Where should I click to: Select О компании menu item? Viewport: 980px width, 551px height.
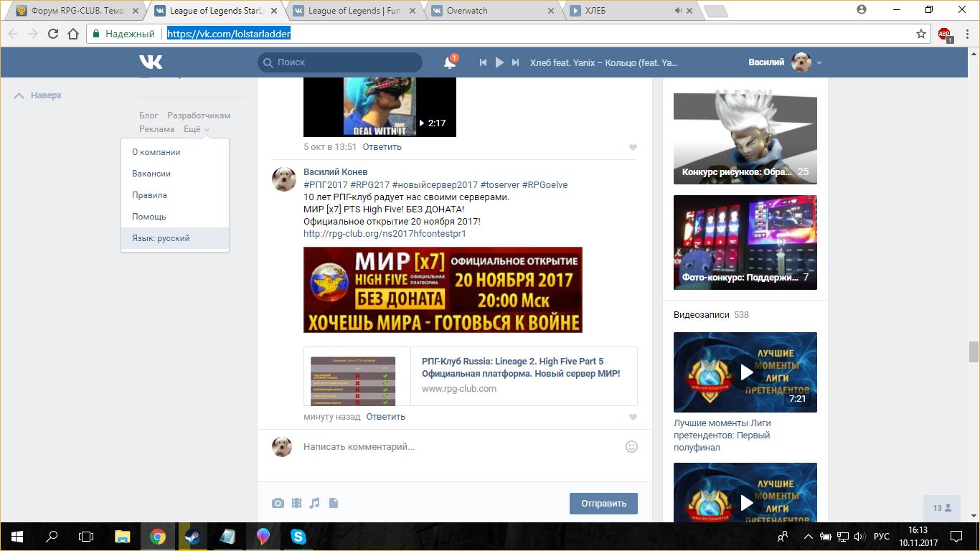[175, 152]
